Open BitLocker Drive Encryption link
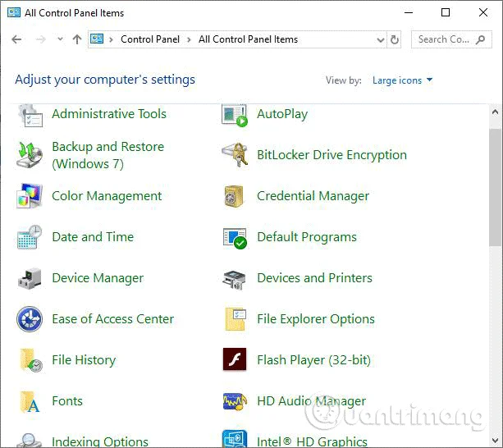 pos(332,155)
